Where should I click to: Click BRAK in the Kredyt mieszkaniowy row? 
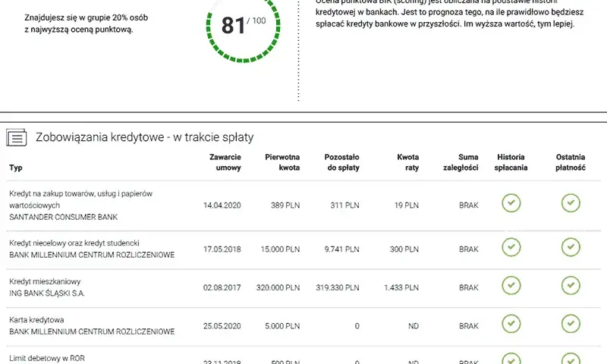pyautogui.click(x=469, y=288)
